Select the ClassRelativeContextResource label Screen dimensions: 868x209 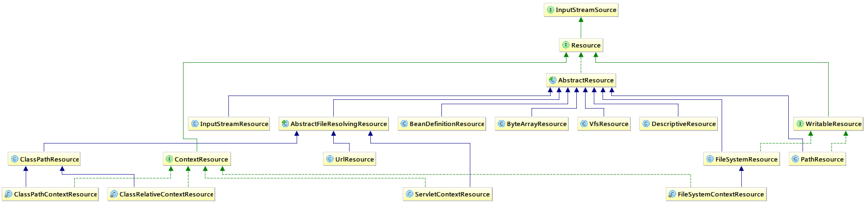coord(166,194)
